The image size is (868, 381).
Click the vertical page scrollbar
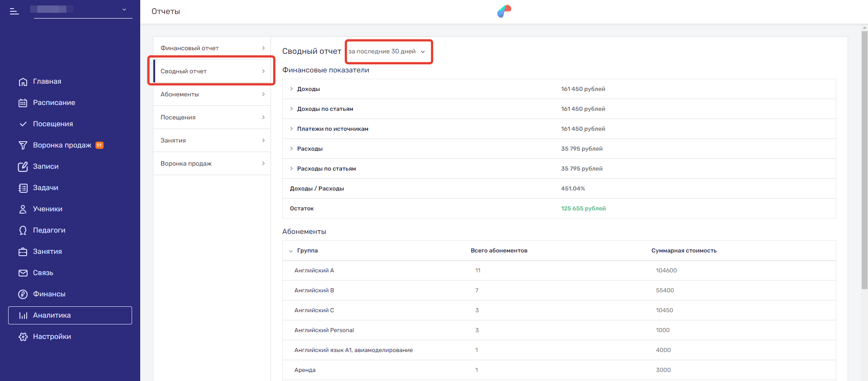tap(864, 158)
